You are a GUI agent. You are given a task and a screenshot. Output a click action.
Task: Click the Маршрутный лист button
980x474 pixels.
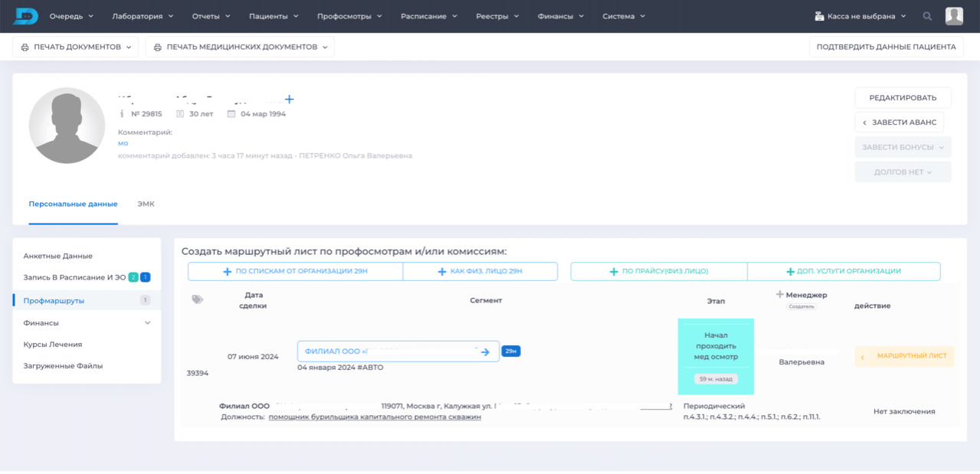pyautogui.click(x=904, y=356)
